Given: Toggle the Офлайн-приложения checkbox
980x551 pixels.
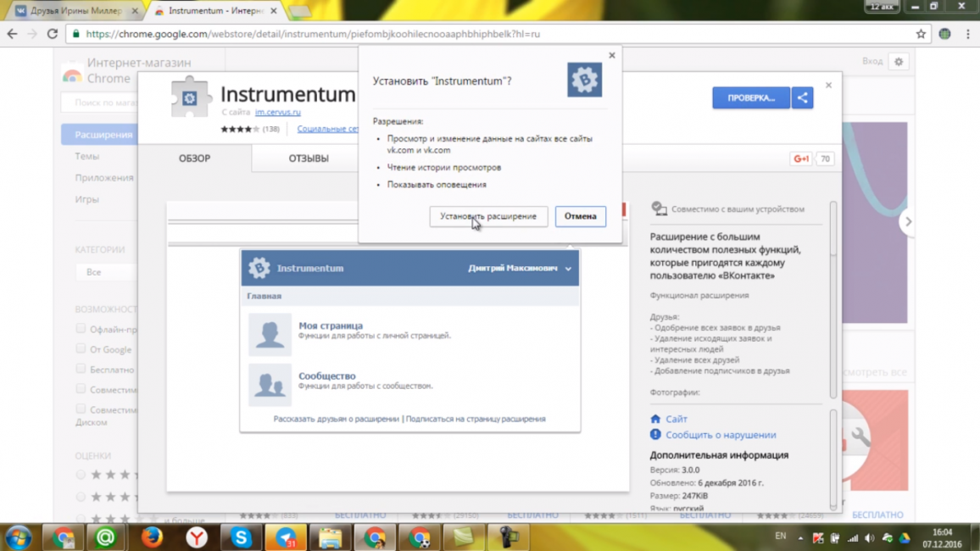Looking at the screenshot, I should (x=81, y=328).
